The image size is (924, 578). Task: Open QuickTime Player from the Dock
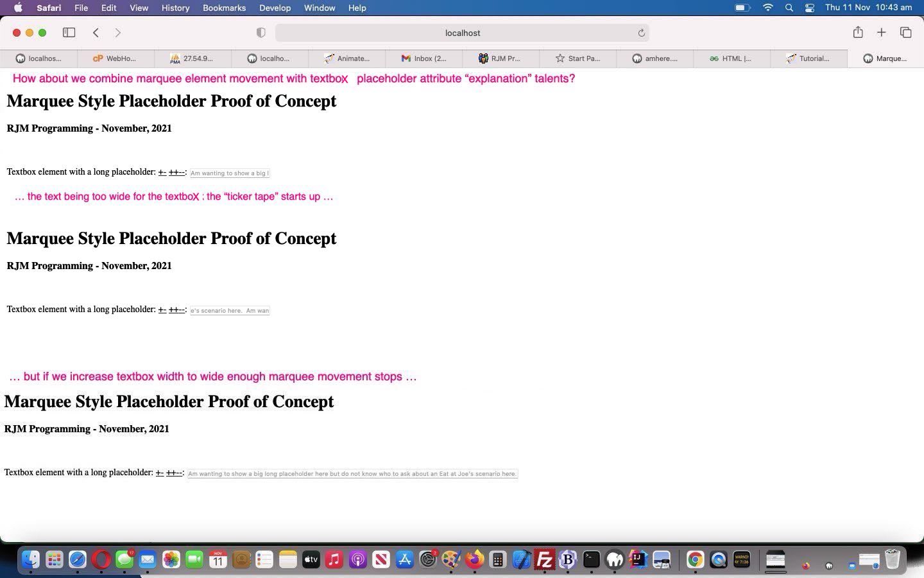pos(718,559)
